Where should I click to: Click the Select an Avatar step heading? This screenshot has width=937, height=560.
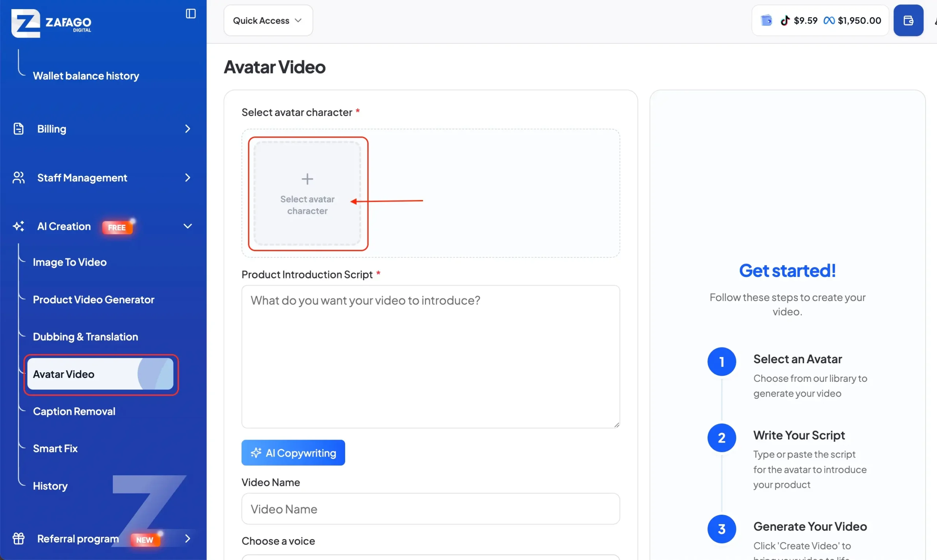click(x=798, y=359)
